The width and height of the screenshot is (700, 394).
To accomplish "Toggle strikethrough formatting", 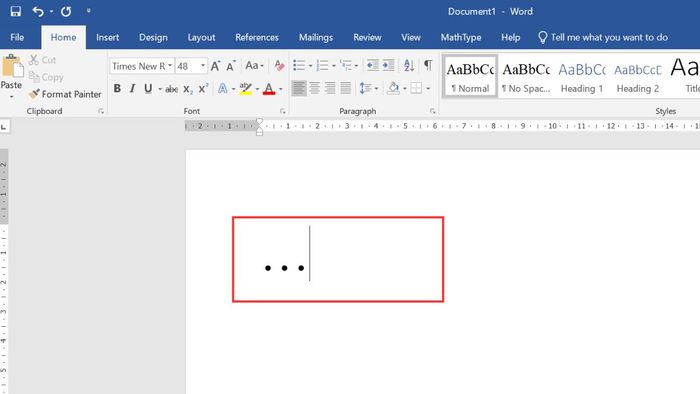I will pyautogui.click(x=171, y=89).
